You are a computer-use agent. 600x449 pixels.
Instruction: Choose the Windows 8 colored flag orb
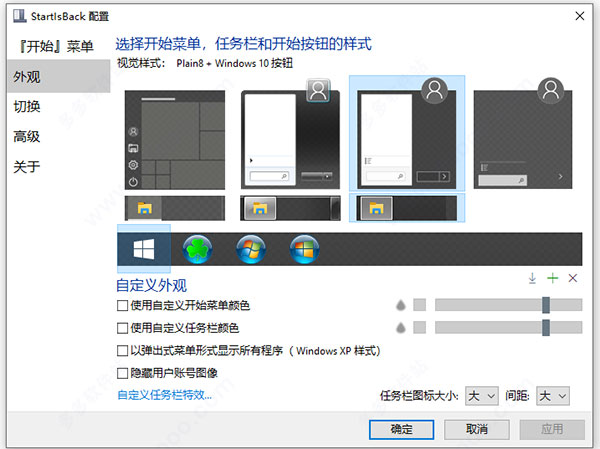[x=305, y=249]
